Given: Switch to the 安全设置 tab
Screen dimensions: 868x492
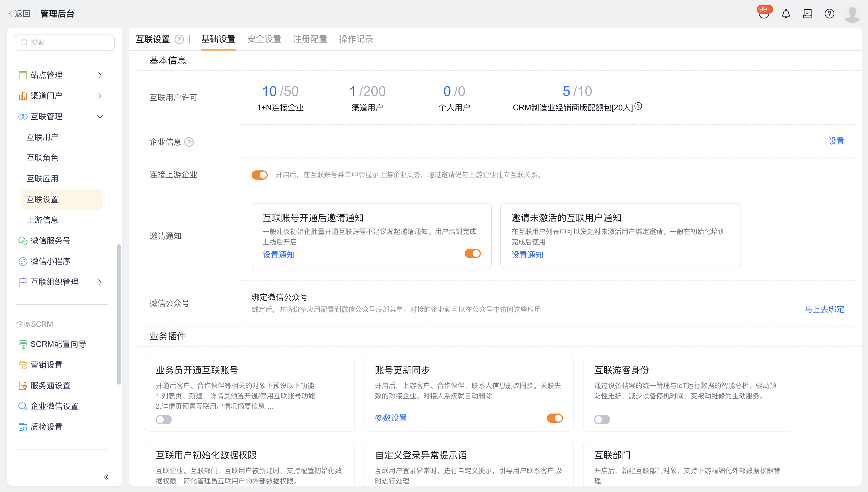Looking at the screenshot, I should [x=264, y=39].
